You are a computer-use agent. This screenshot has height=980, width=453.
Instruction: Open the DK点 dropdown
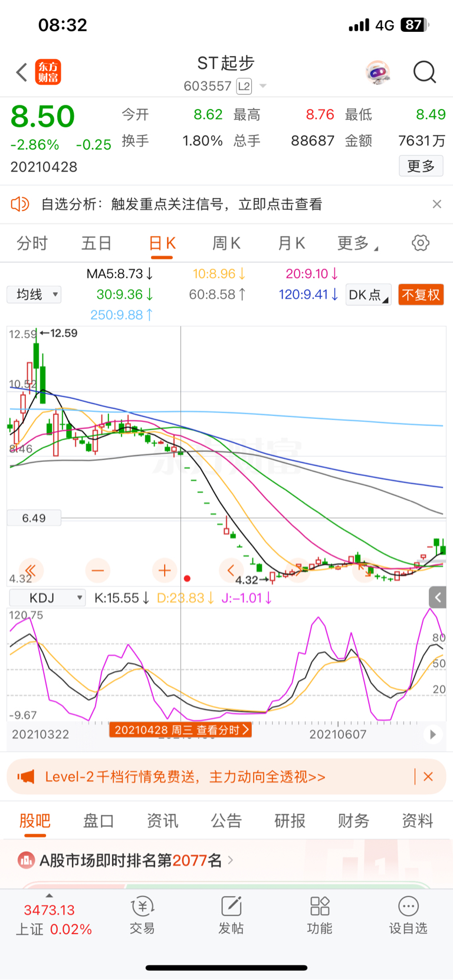click(368, 295)
